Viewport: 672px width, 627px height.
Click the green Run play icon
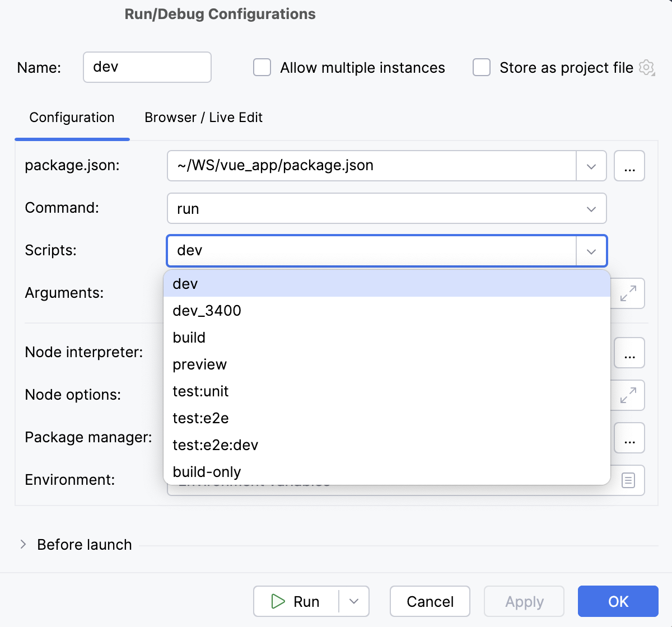tap(278, 601)
